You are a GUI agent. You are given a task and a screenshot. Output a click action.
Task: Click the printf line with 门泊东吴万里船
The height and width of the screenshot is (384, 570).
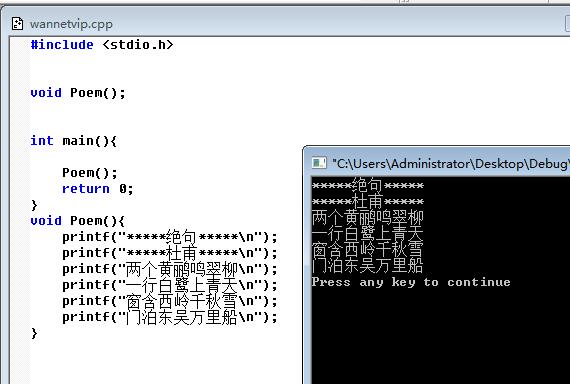170,317
